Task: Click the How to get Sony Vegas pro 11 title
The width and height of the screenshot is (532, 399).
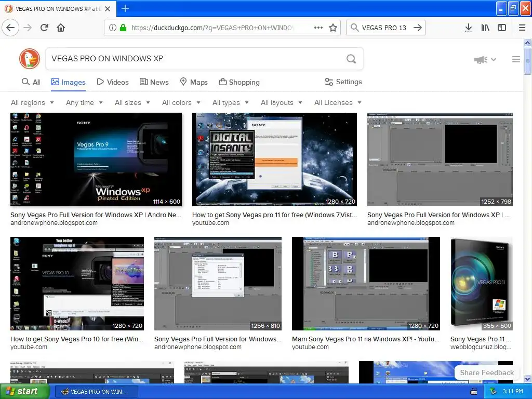Action: click(x=274, y=215)
